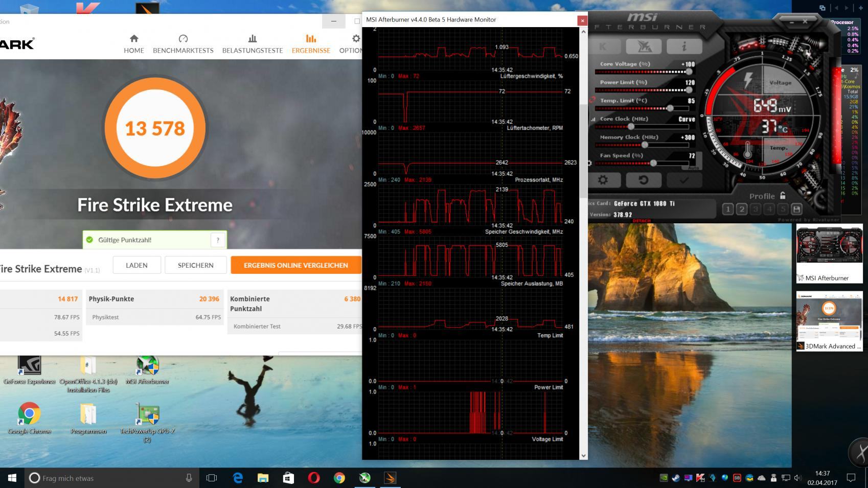Viewport: 868px width, 488px height.
Task: Click the Cortana microphone icon
Action: [x=189, y=478]
